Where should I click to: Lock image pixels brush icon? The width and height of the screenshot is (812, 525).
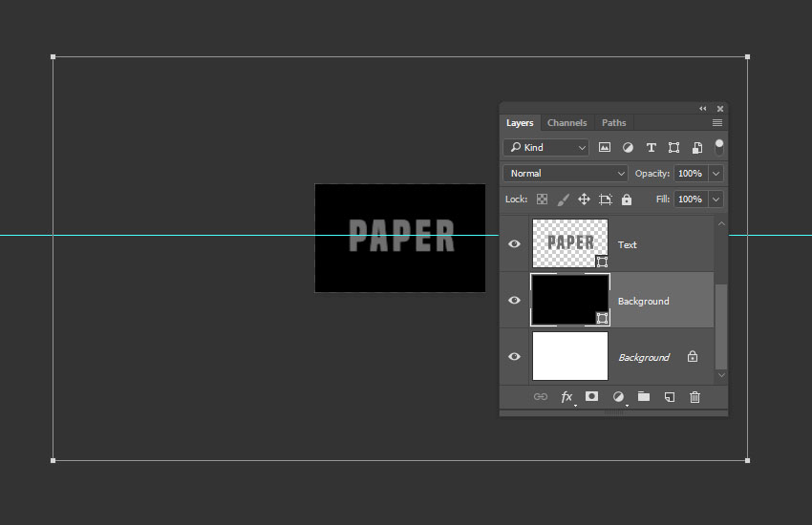pyautogui.click(x=563, y=199)
